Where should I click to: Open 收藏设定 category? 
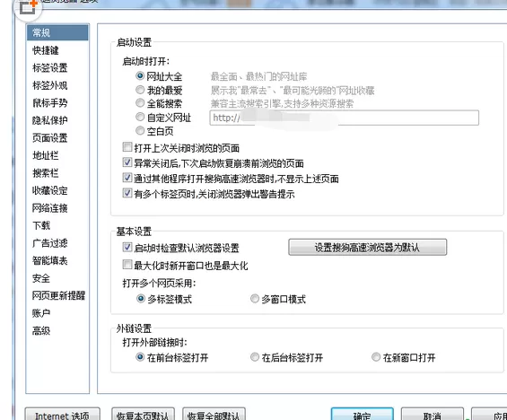(49, 190)
